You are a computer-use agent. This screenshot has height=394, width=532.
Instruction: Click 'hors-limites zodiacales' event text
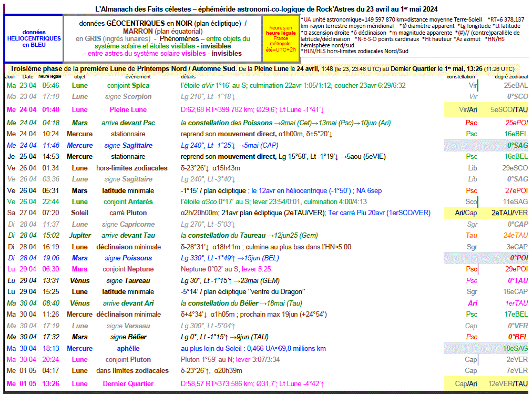(131, 168)
